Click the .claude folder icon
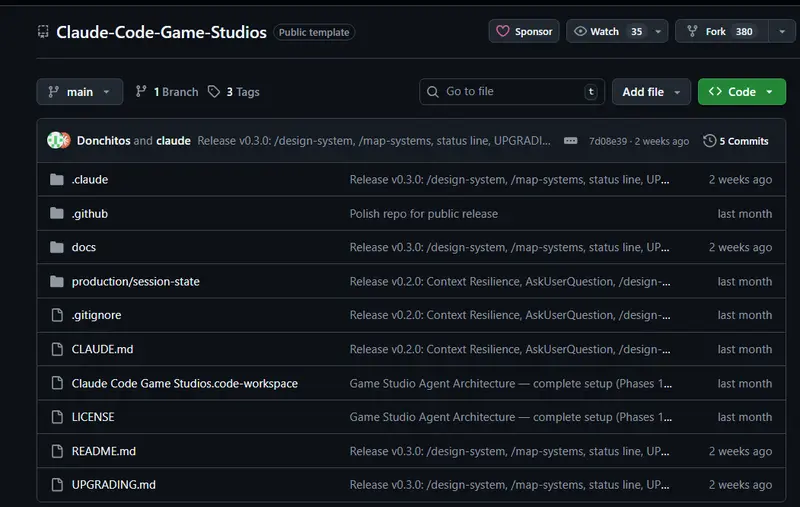 [x=57, y=180]
